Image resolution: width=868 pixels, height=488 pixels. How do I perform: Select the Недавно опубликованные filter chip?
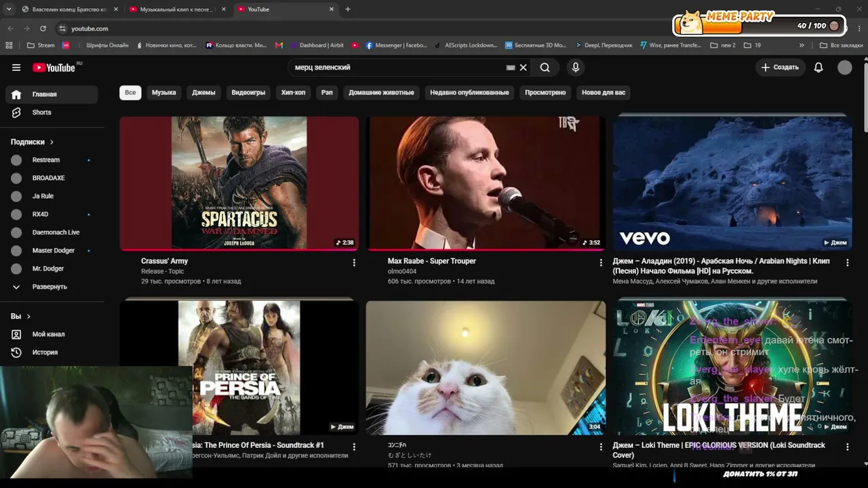[x=469, y=92]
